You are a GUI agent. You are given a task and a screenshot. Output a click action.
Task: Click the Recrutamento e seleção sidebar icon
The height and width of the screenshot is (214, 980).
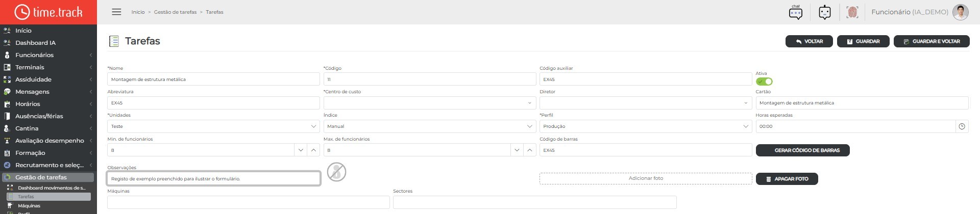pyautogui.click(x=7, y=165)
